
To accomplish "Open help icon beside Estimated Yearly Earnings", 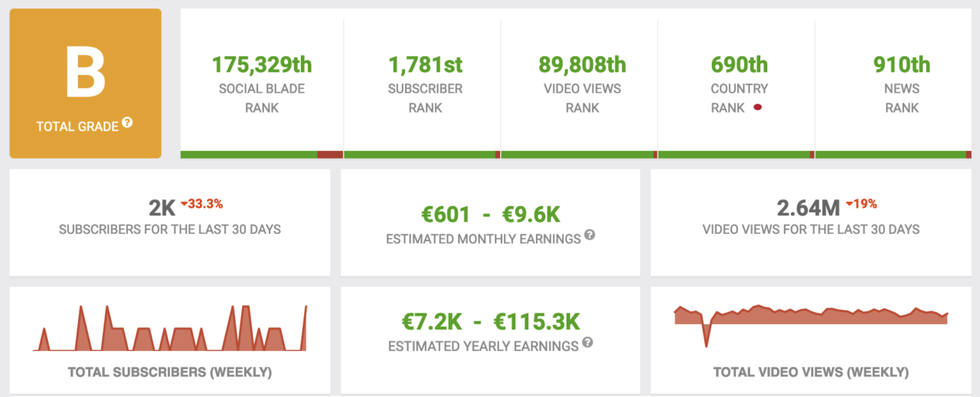I will (587, 343).
